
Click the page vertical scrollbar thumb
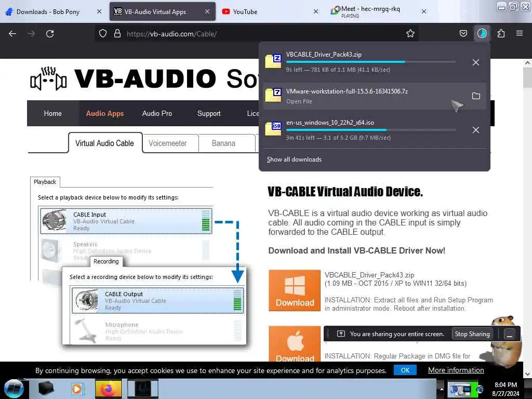coord(527,77)
